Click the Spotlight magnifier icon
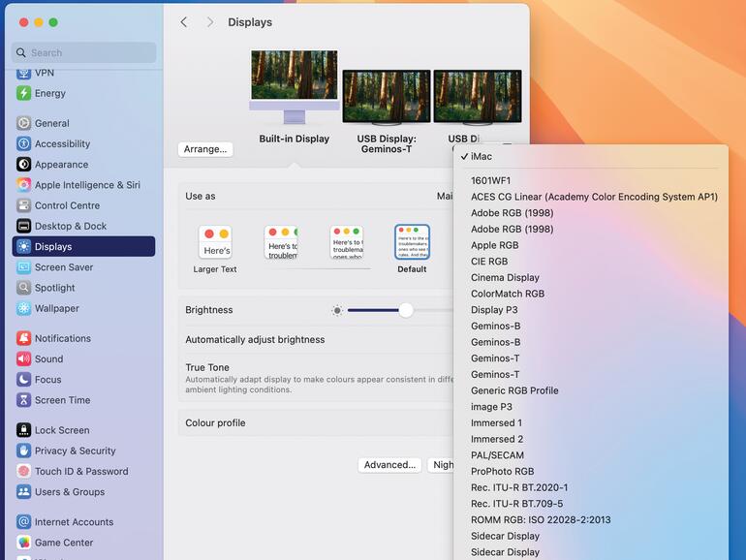Image resolution: width=746 pixels, height=560 pixels. [x=23, y=288]
